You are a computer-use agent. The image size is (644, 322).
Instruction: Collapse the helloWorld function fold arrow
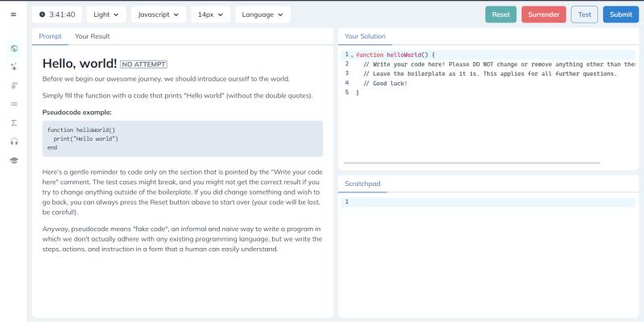pyautogui.click(x=352, y=55)
